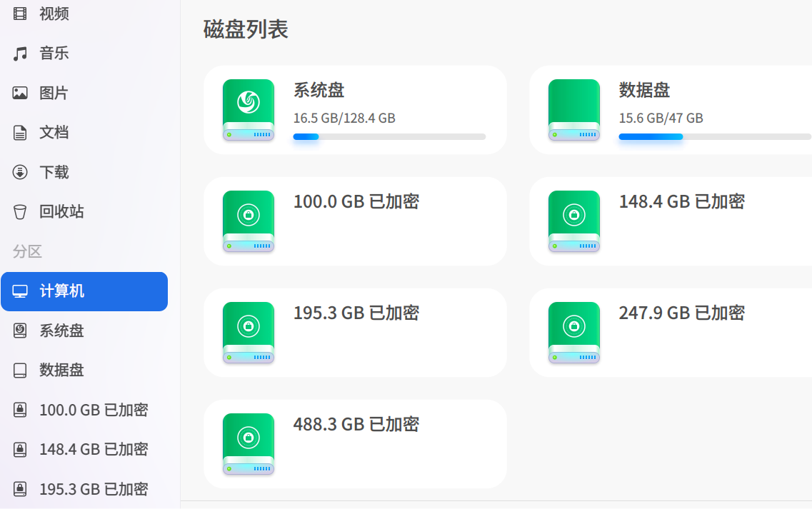The image size is (812, 509).
Task: Click the 计算机 monitor icon
Action: point(20,291)
